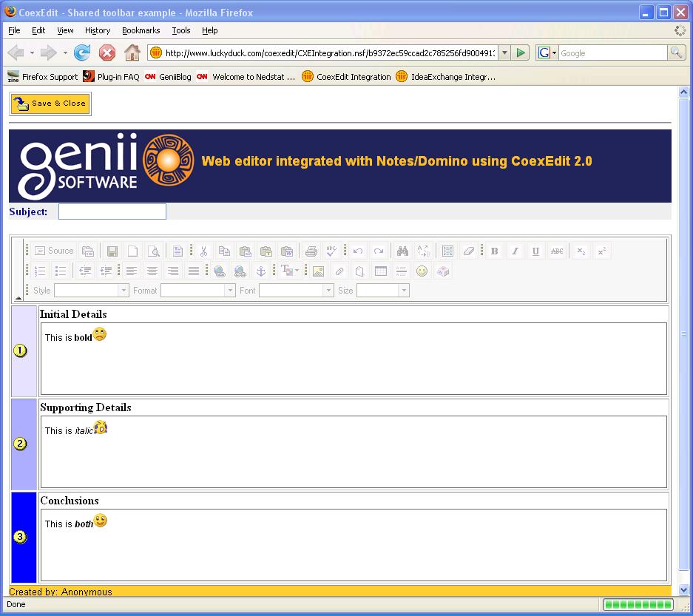This screenshot has height=616, width=693.
Task: Open the Bookmarks menu
Action: click(141, 30)
